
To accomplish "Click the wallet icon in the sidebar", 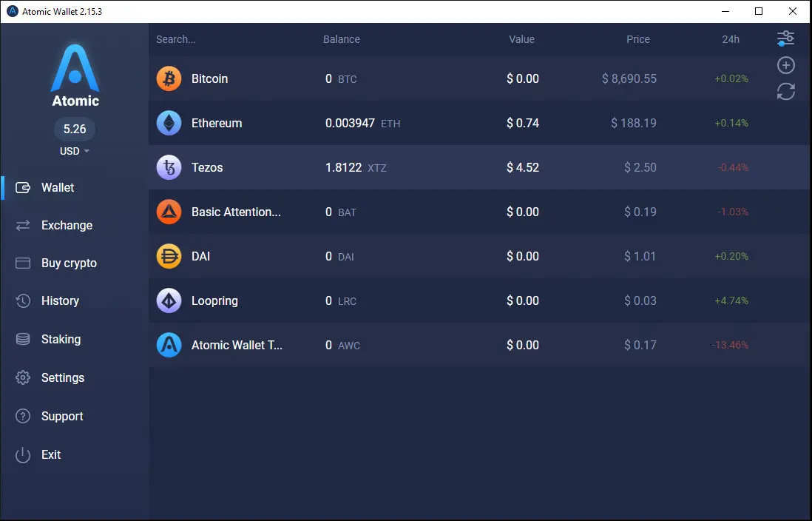I will point(23,188).
